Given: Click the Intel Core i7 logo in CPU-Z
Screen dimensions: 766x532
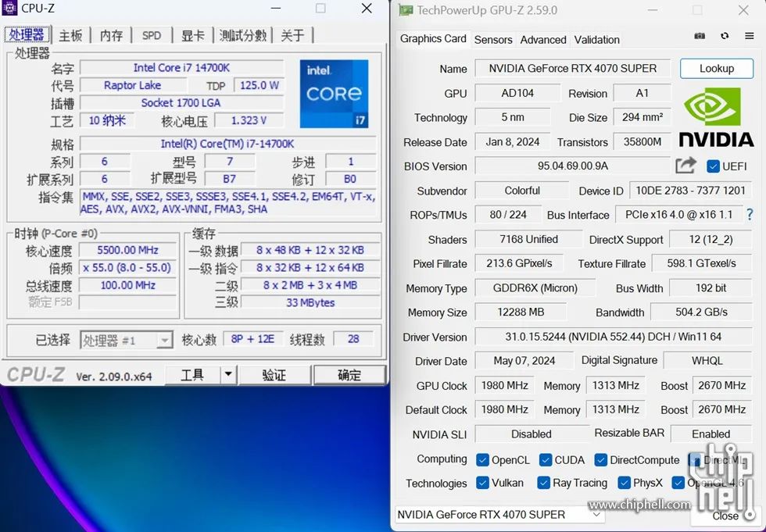Looking at the screenshot, I should coord(335,94).
